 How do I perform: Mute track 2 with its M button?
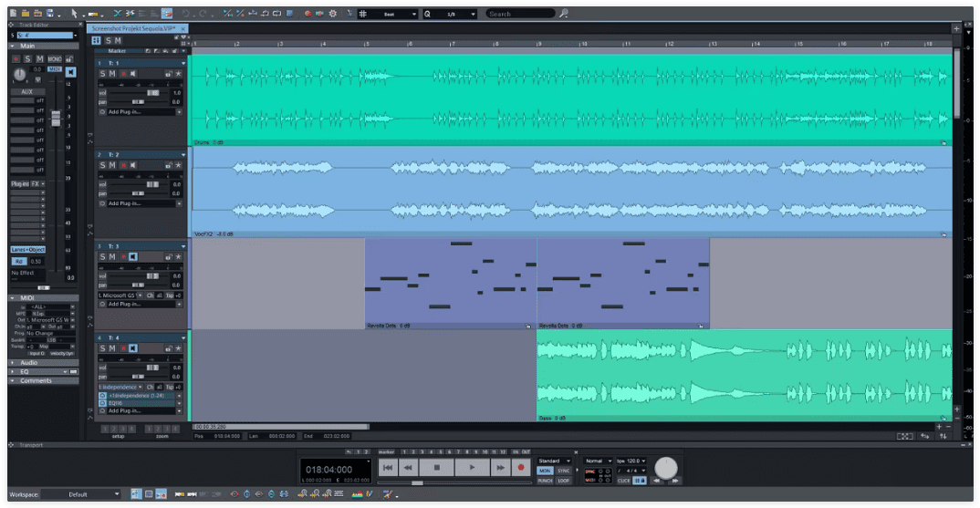pyautogui.click(x=112, y=166)
